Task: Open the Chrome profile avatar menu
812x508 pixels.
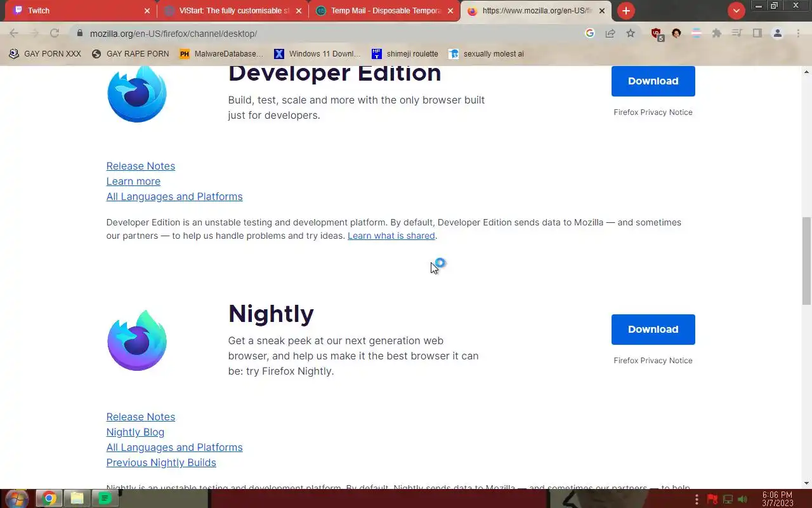Action: pyautogui.click(x=777, y=33)
